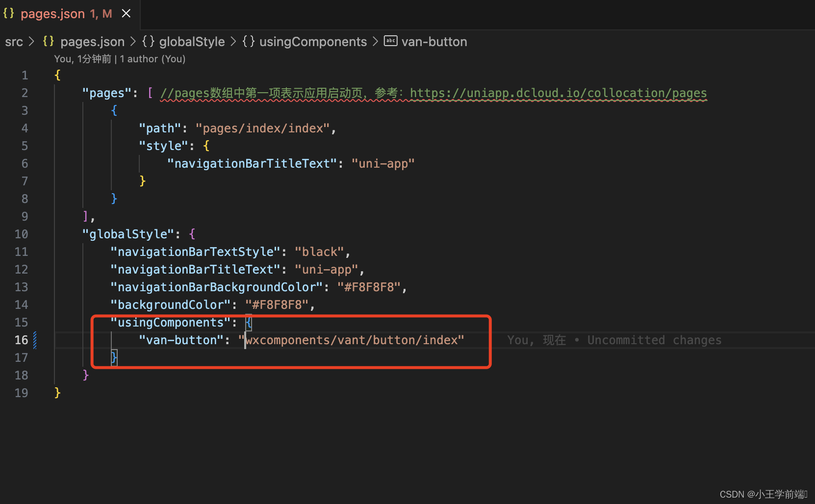Screen dimensions: 815x504
Task: Close the pages.json editor tab
Action: click(x=126, y=14)
